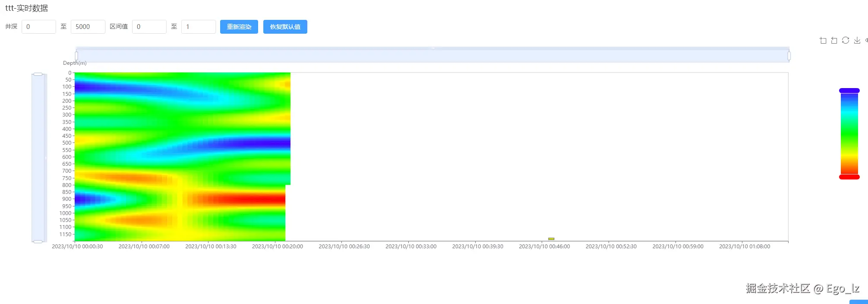Click the '2023/10/10 00:13:30' time label

tap(211, 247)
